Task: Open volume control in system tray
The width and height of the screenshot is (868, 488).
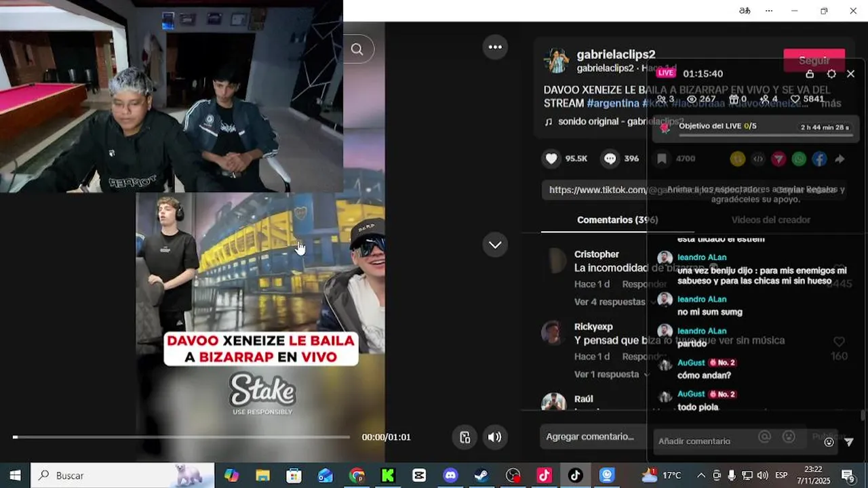Action: [762, 476]
